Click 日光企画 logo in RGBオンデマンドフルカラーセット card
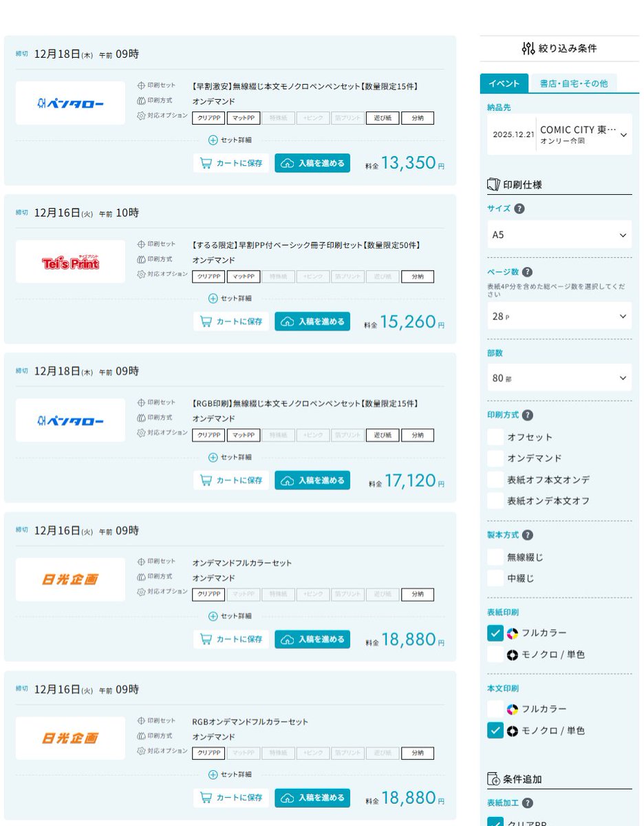Viewport: 644px width, 826px height. (70, 738)
